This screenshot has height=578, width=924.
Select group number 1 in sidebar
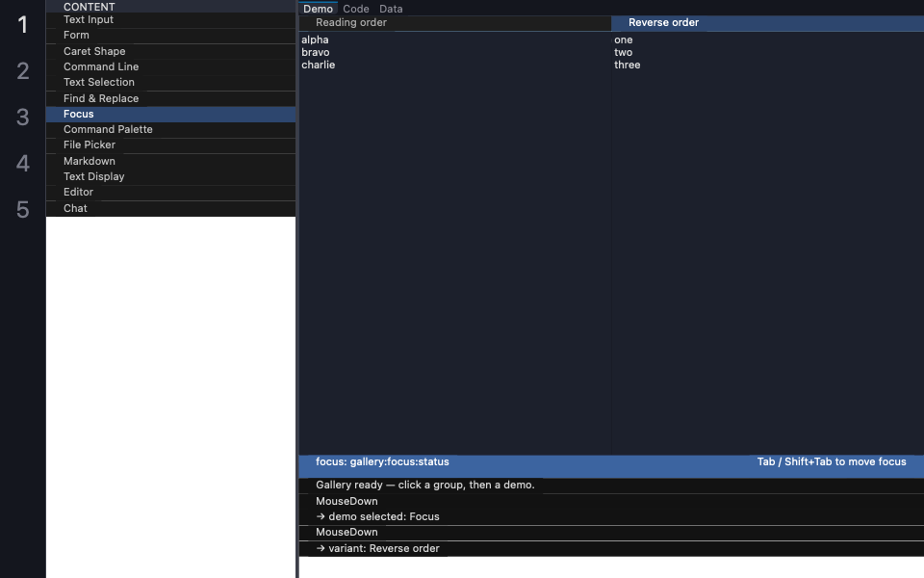(22, 25)
